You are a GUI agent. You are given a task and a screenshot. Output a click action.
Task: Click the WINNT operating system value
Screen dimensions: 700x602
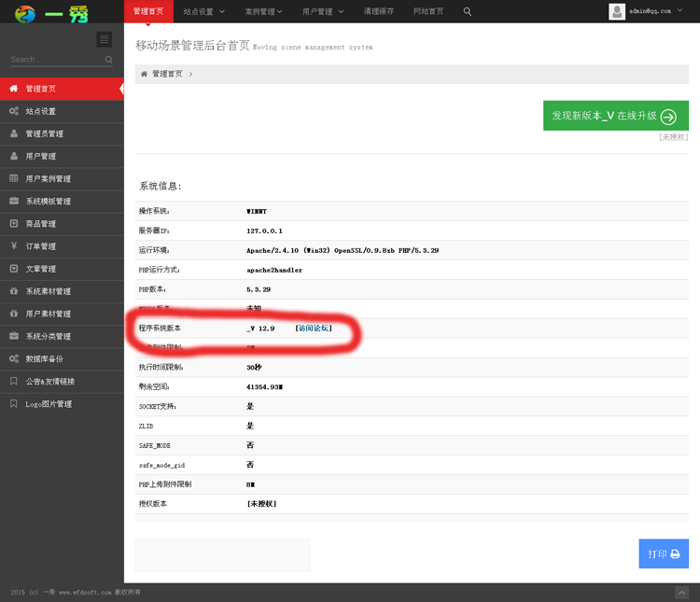click(257, 211)
